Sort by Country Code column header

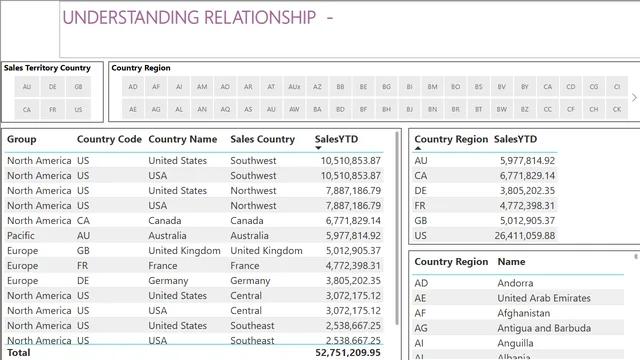tap(109, 139)
